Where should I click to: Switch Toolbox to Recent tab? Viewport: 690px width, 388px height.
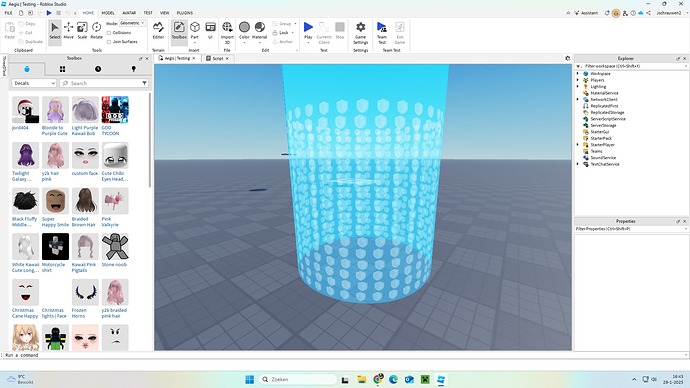98,69
